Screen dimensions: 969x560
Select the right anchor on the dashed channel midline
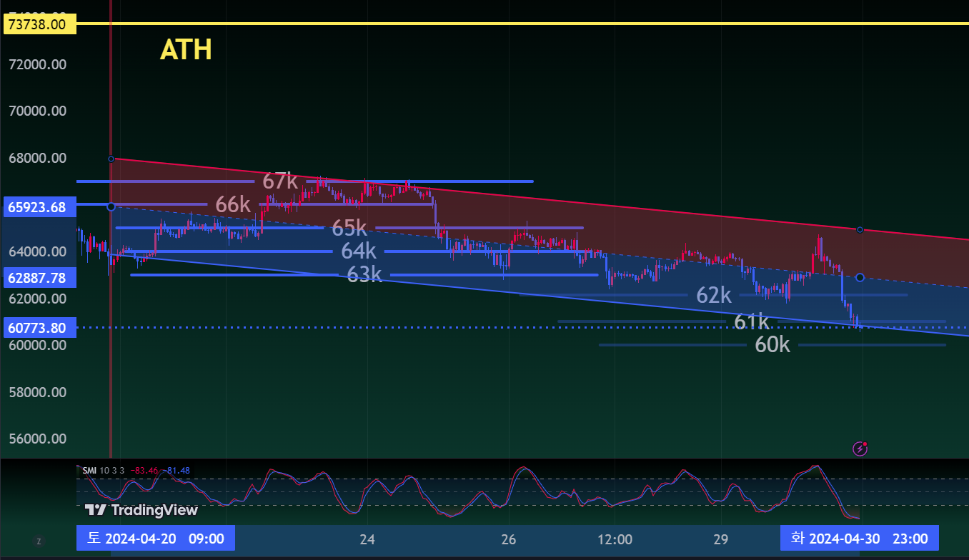coord(860,277)
